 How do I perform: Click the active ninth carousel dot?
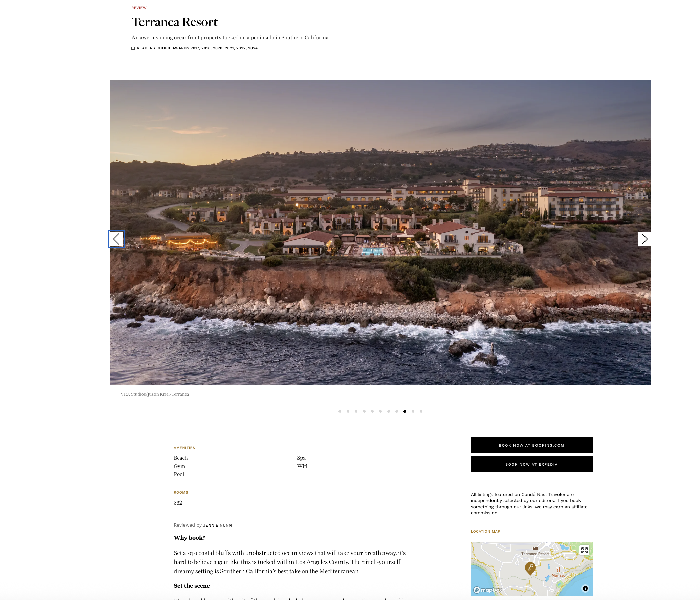[405, 411]
